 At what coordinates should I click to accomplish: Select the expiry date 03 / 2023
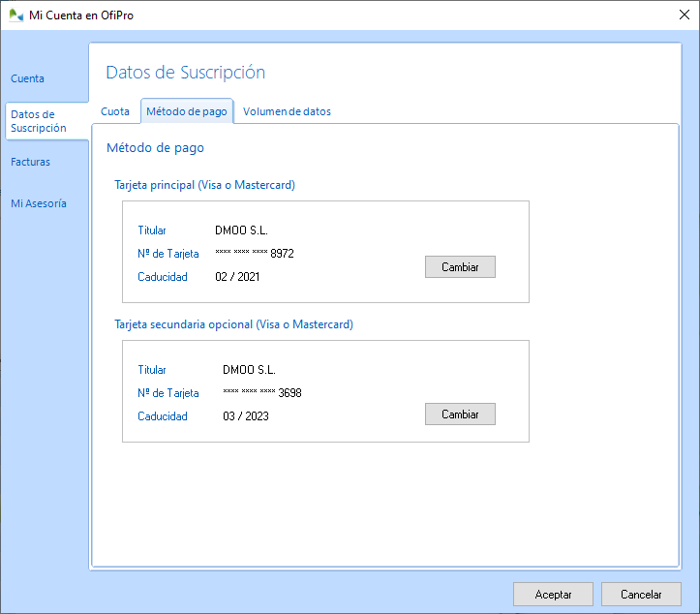pyautogui.click(x=246, y=416)
